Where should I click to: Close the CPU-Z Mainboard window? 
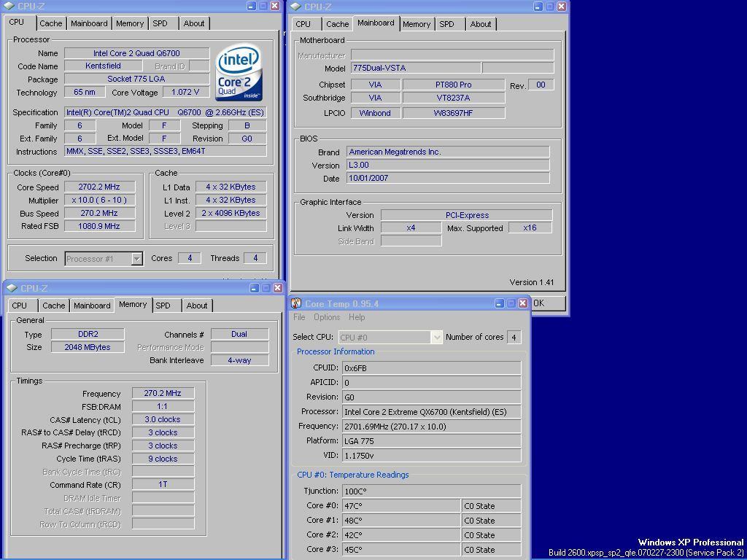coord(561,6)
